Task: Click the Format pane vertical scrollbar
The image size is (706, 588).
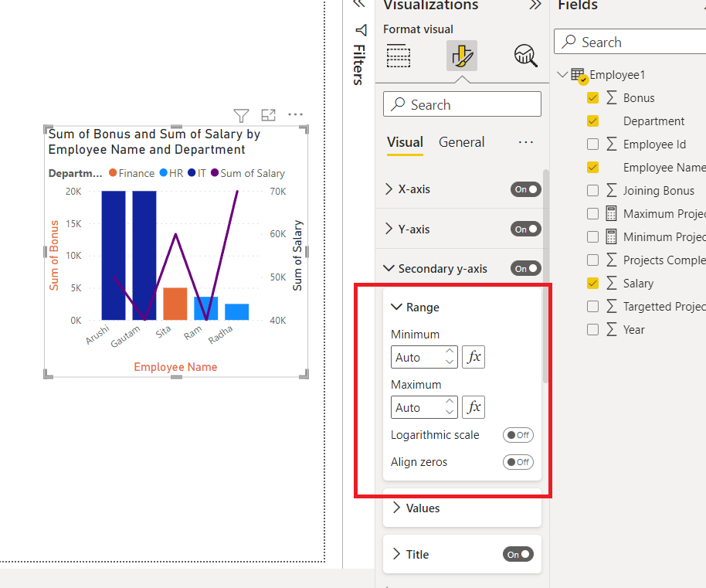Action: click(545, 276)
